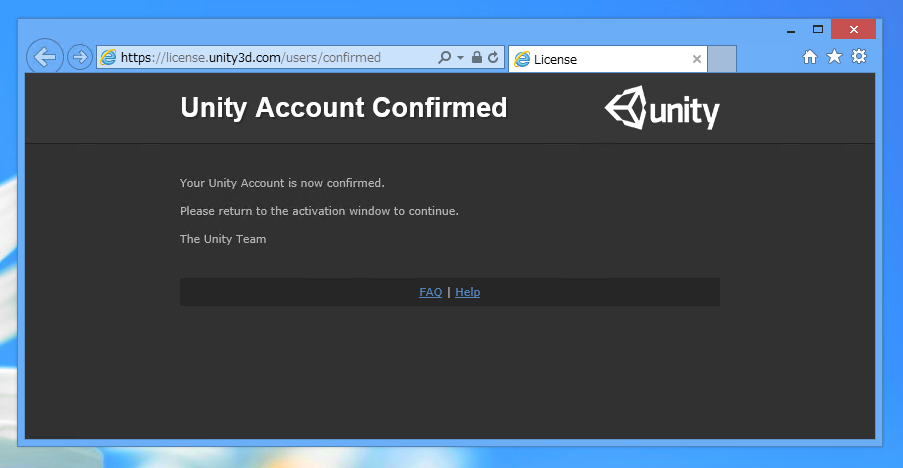Close the Internet Explorer window
The width and height of the screenshot is (903, 468).
coord(853,29)
